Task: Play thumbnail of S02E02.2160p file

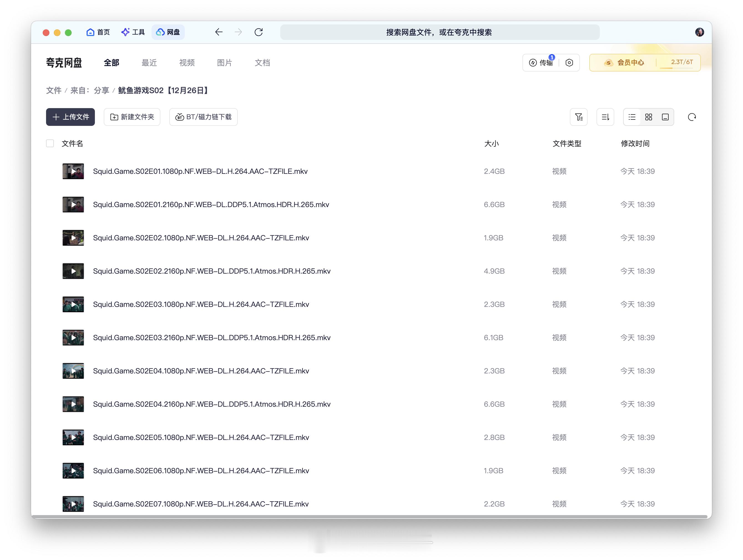Action: (x=73, y=271)
